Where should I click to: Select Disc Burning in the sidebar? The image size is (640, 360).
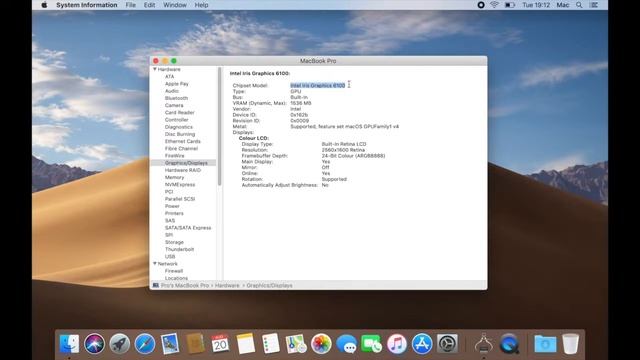coord(180,134)
